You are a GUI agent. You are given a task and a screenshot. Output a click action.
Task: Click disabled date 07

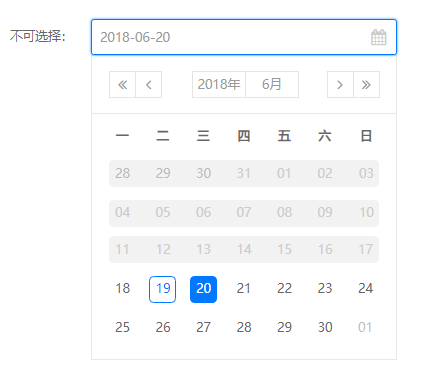244,213
